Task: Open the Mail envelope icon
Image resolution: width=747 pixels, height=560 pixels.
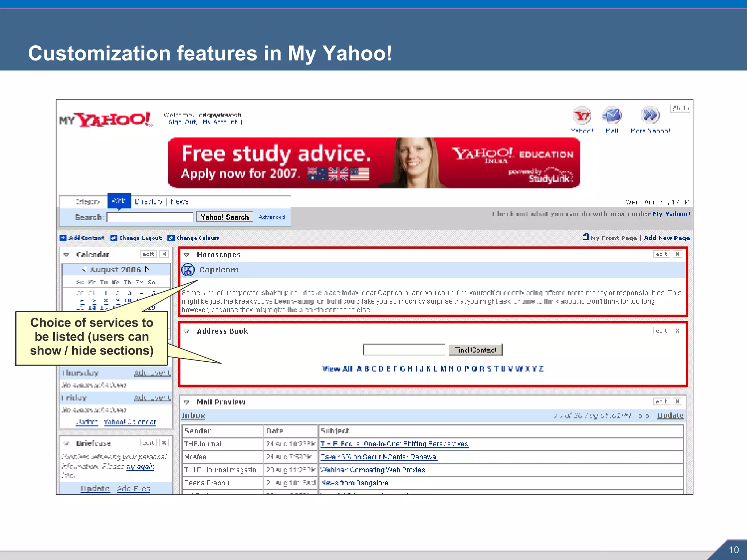Action: 612,116
